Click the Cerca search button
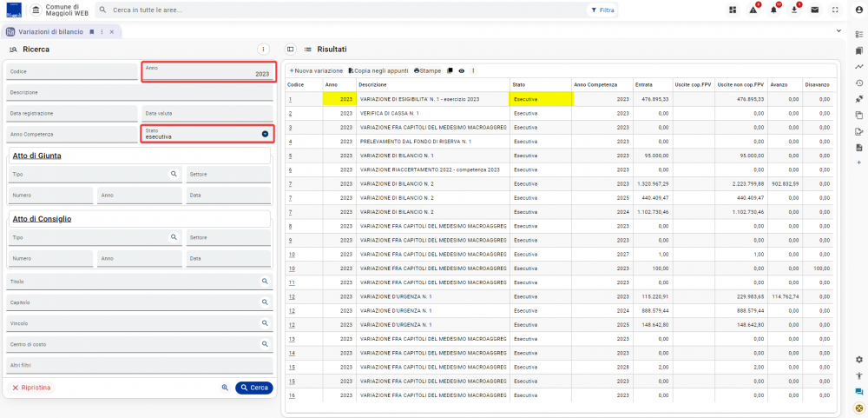The image size is (868, 418). [254, 388]
